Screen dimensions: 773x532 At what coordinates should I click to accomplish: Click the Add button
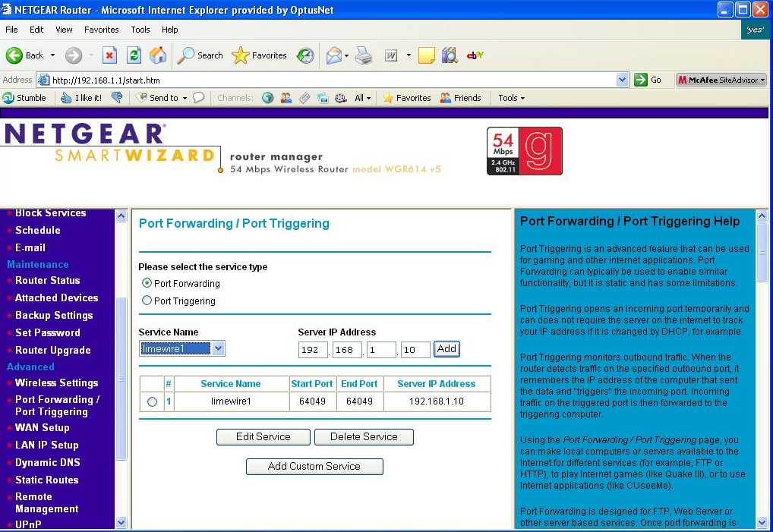pos(446,349)
